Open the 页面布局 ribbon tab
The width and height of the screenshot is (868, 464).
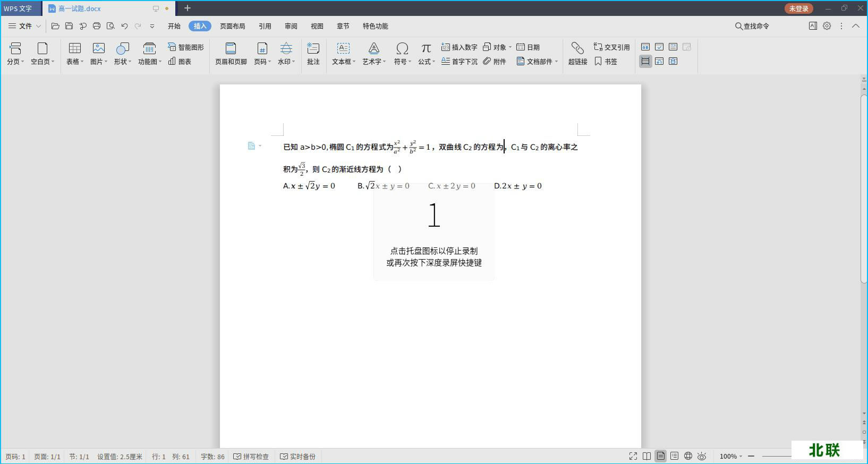point(233,26)
